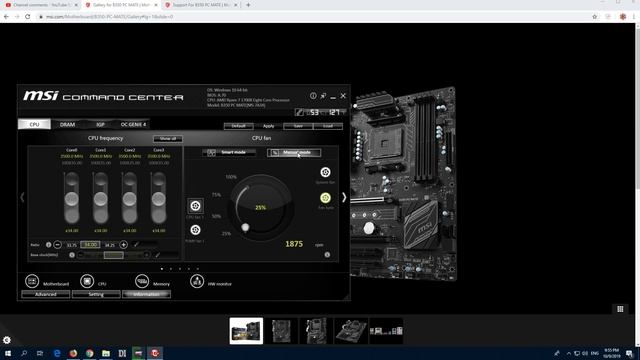The image size is (640, 360).
Task: Click the Core3 frequency slider knob
Action: (x=158, y=199)
